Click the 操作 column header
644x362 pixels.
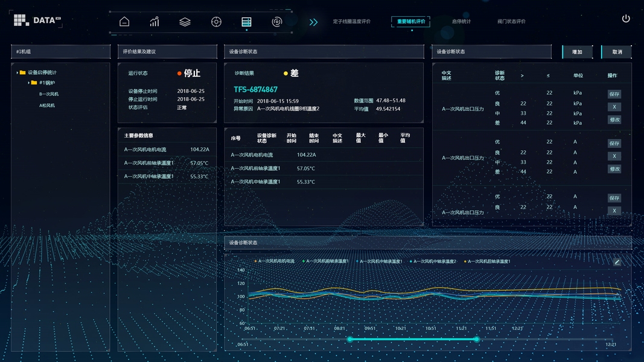(x=613, y=75)
